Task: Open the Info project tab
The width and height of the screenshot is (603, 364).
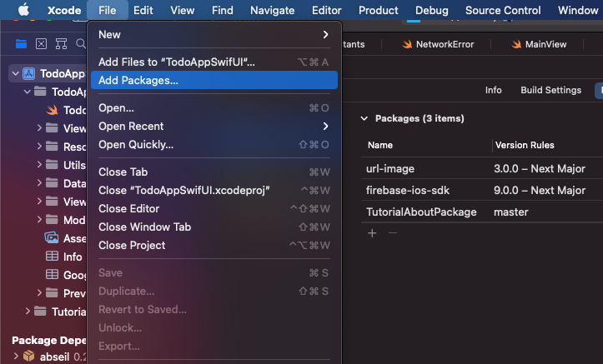Action: (x=493, y=90)
